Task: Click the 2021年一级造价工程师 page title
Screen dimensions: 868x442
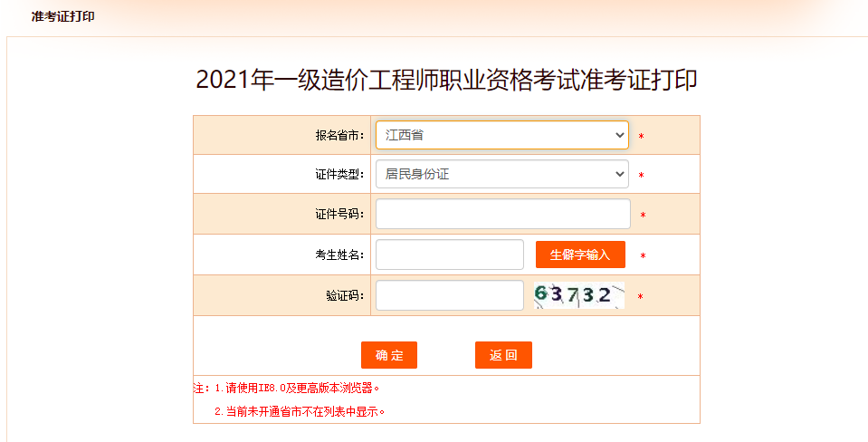Action: [446, 80]
